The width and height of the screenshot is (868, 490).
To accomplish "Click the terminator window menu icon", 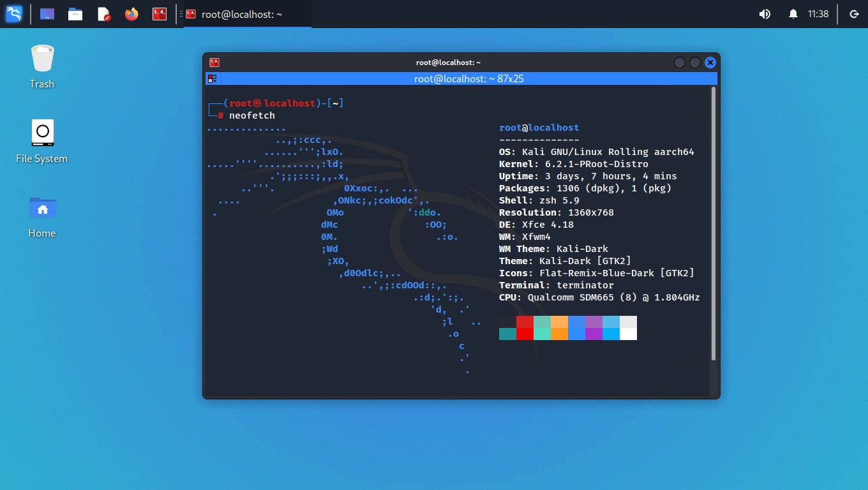I will click(214, 63).
